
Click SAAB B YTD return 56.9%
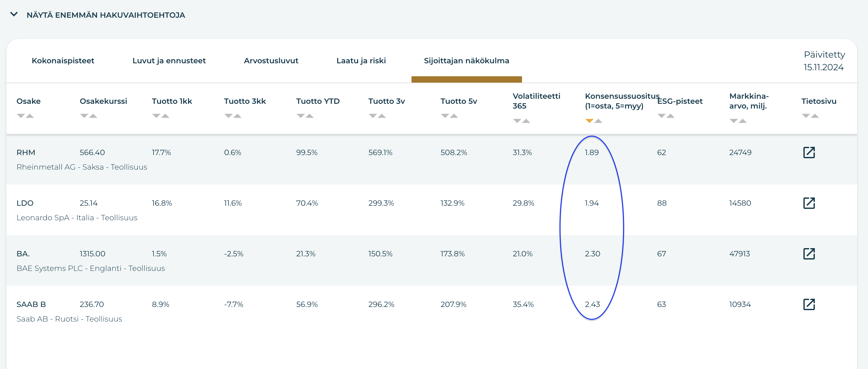(307, 304)
